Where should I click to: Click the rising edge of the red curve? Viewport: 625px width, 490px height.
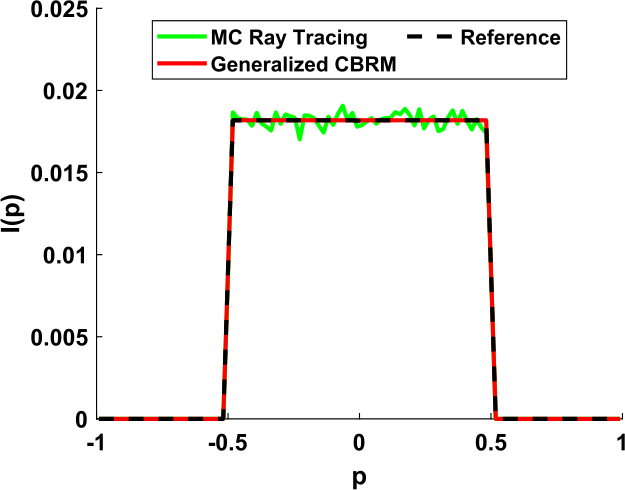pyautogui.click(x=228, y=269)
